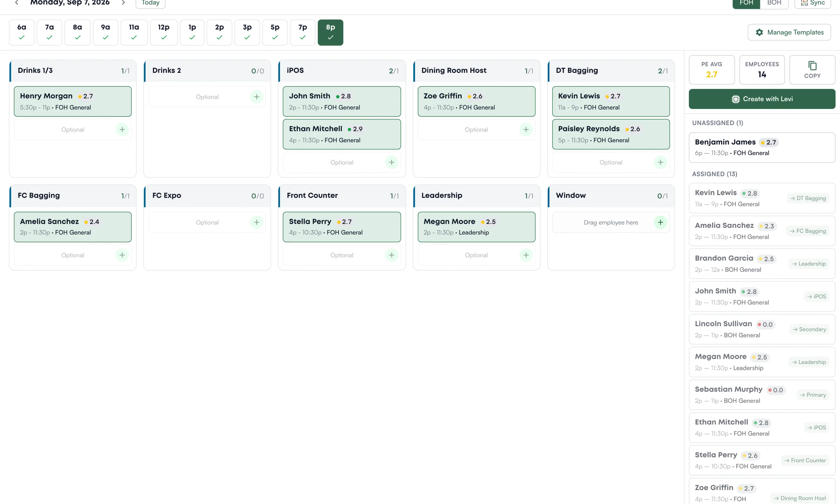Screen dimensions: 840x504
Task: Select the 2p time slot
Action: (219, 32)
